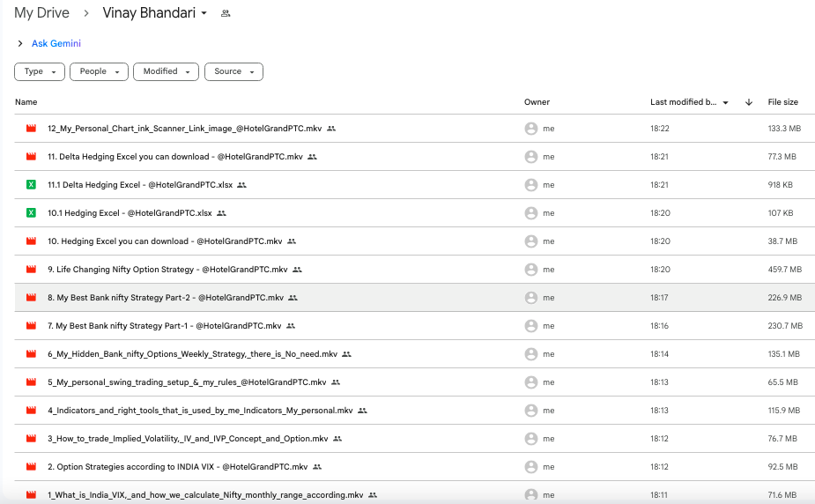Click the 18:17 modified time
Viewport: 815px width, 504px height.
[659, 297]
